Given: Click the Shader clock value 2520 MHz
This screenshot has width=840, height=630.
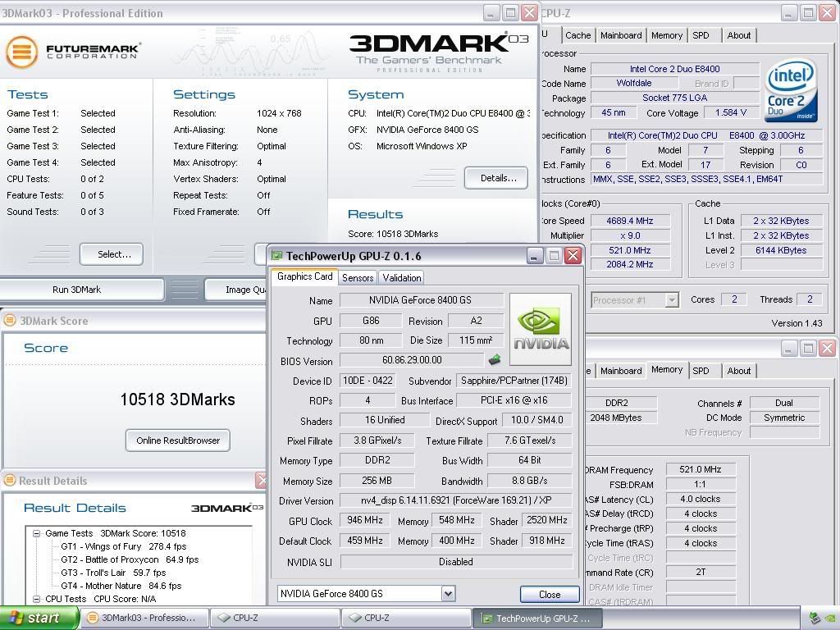Looking at the screenshot, I should [x=547, y=520].
